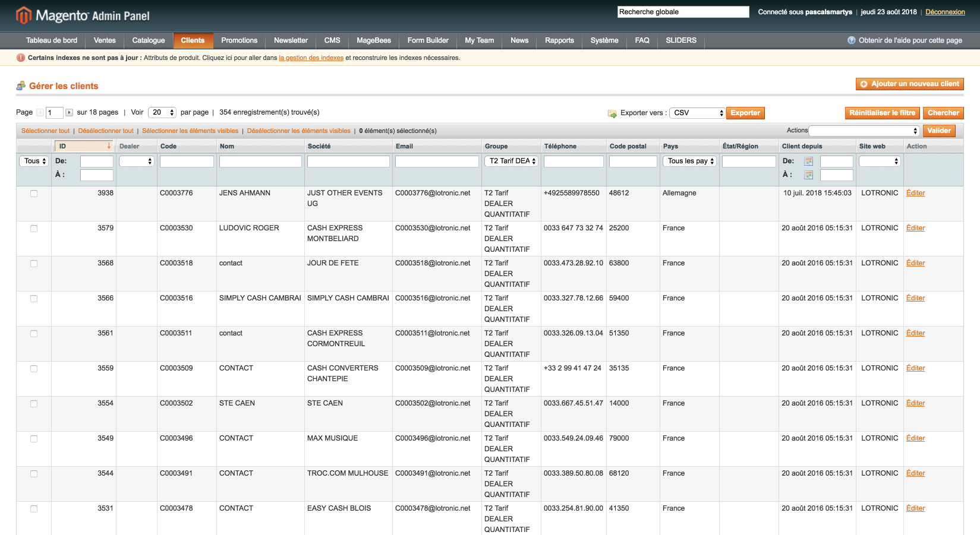The width and height of the screenshot is (980, 535).
Task: Select the checkbox for LUDOVIC ROGER row
Action: point(34,229)
